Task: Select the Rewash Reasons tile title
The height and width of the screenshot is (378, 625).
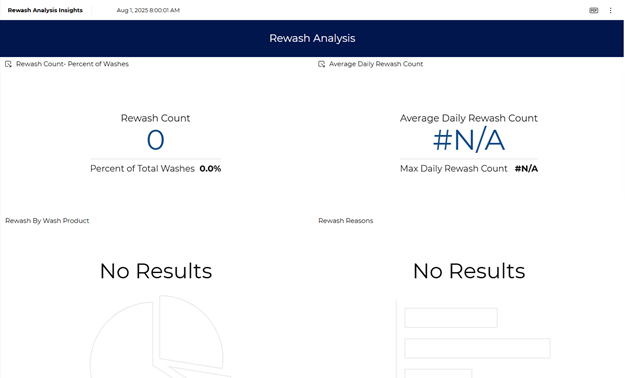Action: [x=346, y=220]
